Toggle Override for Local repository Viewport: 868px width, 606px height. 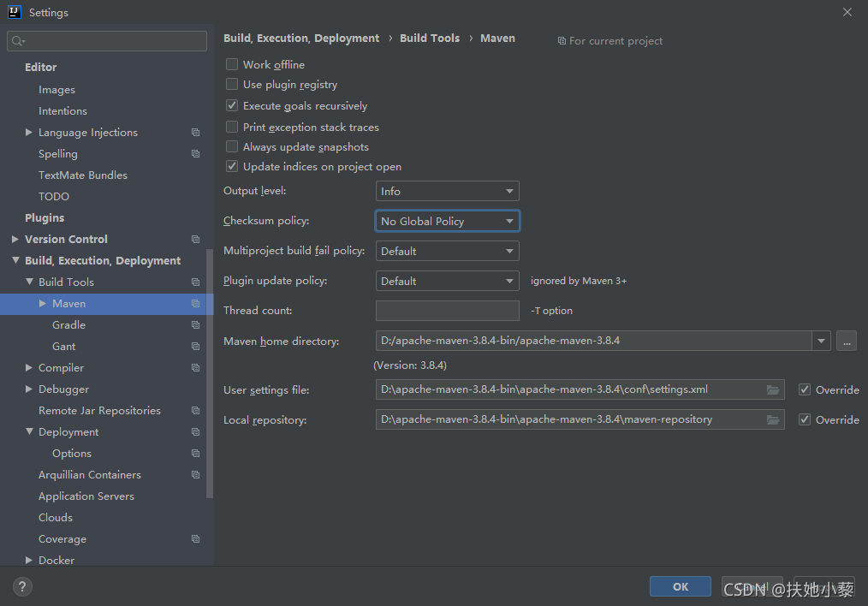tap(805, 419)
